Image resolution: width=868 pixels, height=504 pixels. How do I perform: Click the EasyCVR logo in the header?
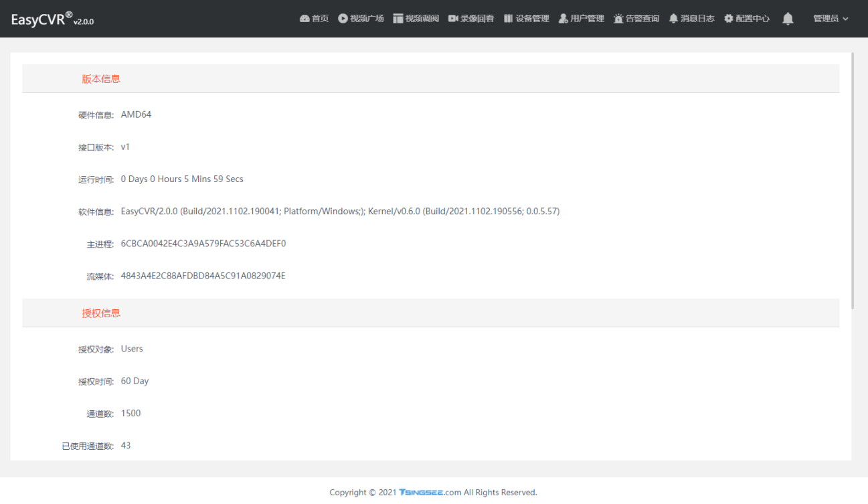(x=52, y=19)
